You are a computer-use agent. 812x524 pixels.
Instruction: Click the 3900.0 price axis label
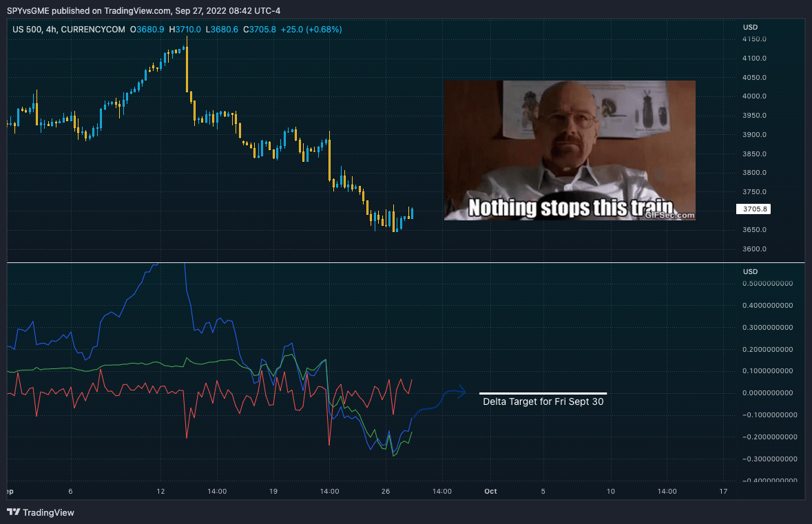[x=755, y=134]
